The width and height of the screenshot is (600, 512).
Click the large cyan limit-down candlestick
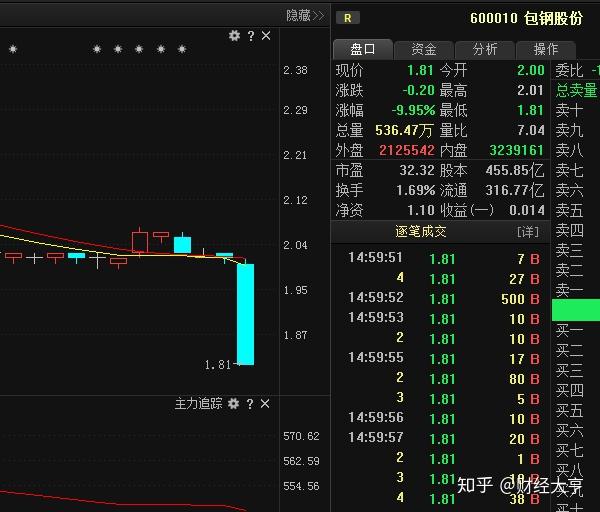(245, 314)
